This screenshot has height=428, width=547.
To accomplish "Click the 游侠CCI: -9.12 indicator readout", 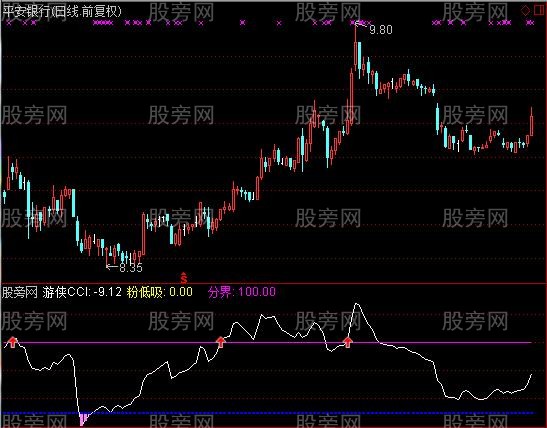I will (82, 292).
